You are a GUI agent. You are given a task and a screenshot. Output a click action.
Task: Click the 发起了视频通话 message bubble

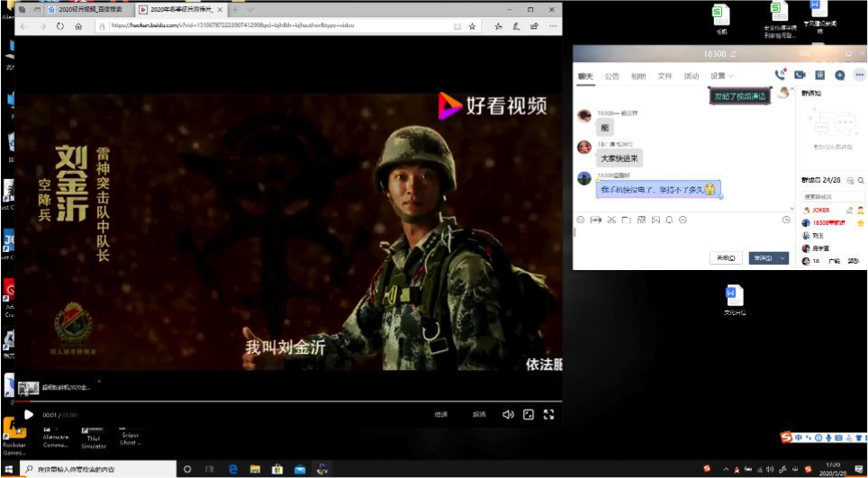pos(741,95)
